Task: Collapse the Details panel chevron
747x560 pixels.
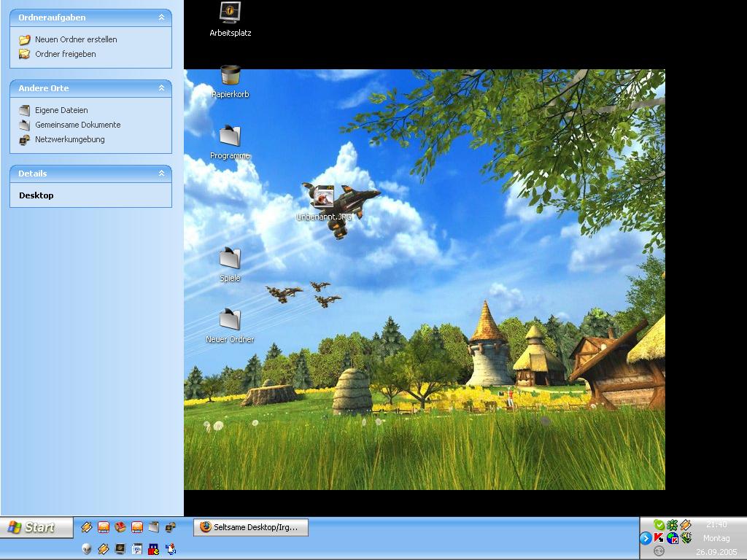Action: [x=161, y=174]
